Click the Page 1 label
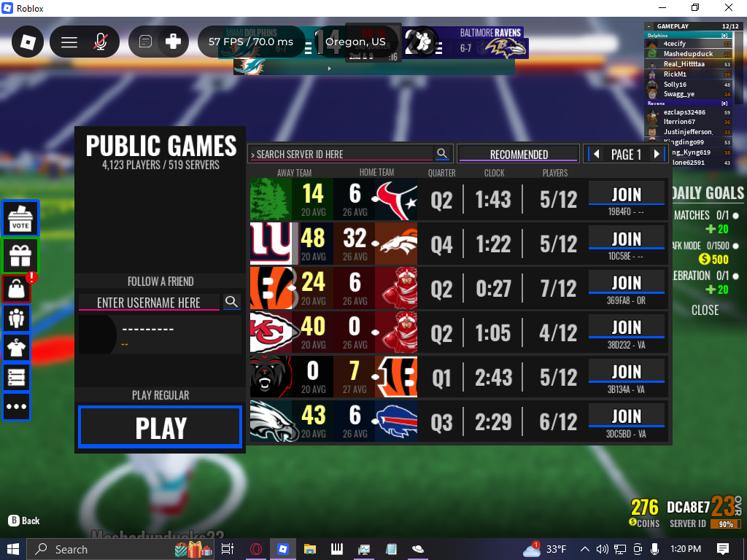The image size is (747, 560). point(626,155)
